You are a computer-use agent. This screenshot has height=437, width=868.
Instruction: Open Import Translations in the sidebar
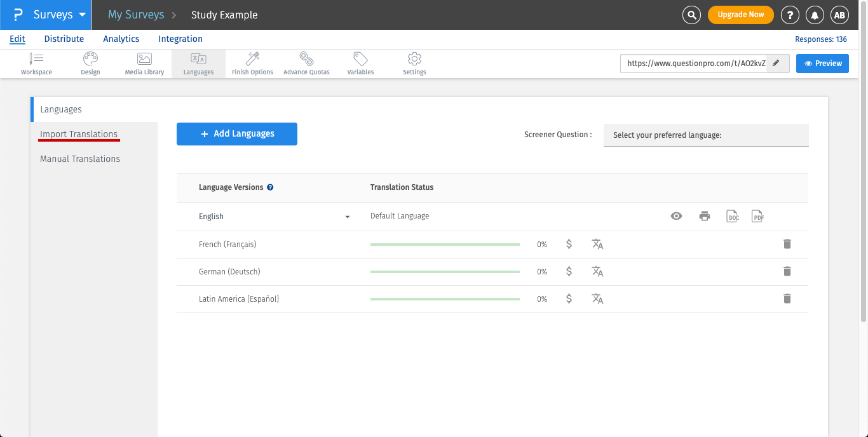coord(79,134)
